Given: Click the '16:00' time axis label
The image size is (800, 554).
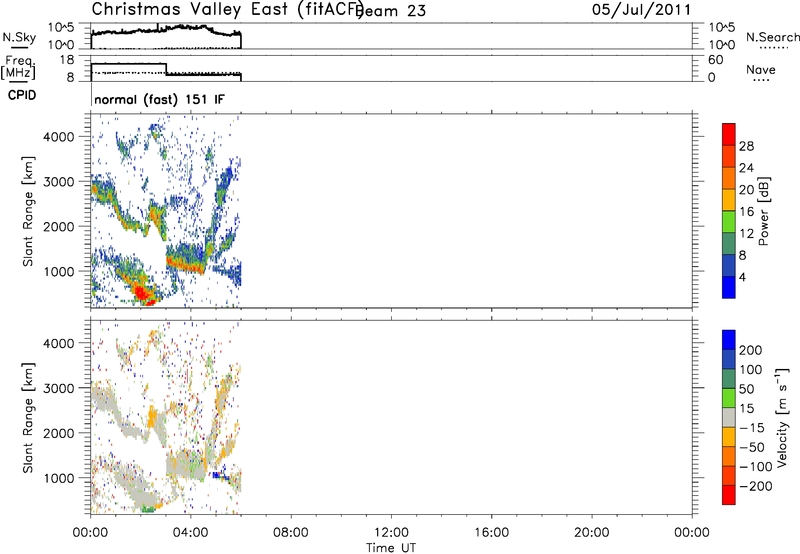Looking at the screenshot, I should [491, 533].
